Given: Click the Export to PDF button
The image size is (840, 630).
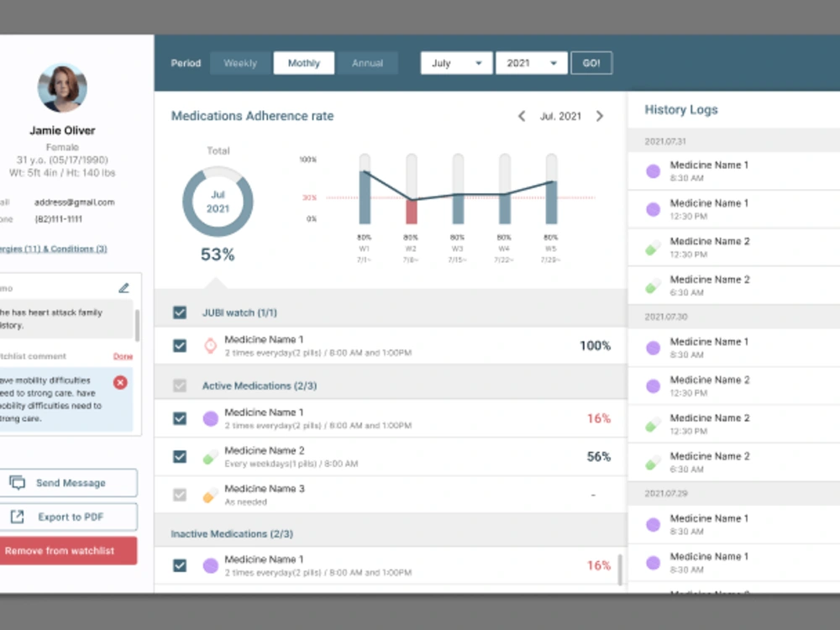Looking at the screenshot, I should pos(69,517).
